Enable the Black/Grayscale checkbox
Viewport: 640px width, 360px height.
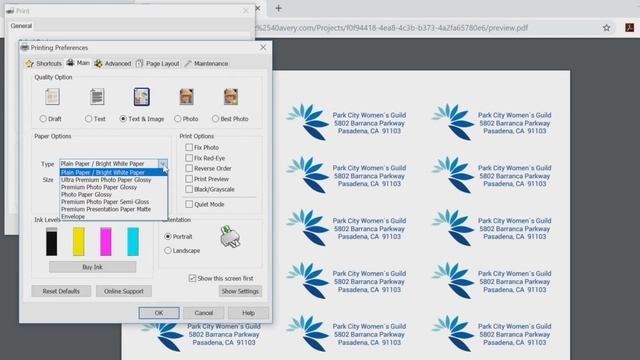coord(189,189)
